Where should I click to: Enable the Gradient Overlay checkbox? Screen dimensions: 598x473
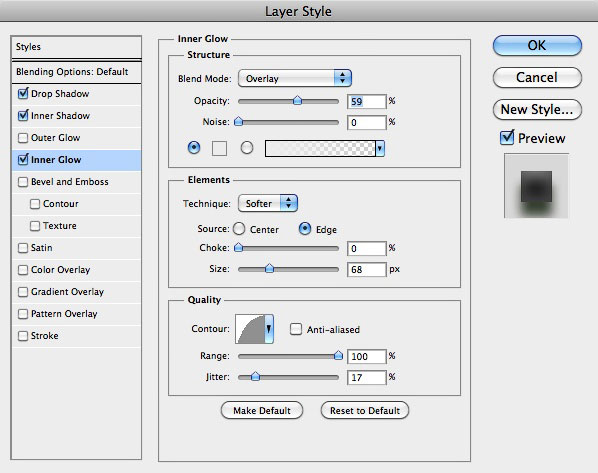23,292
